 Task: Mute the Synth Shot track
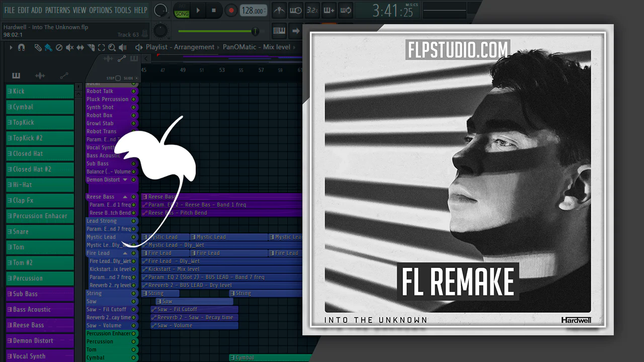click(134, 108)
